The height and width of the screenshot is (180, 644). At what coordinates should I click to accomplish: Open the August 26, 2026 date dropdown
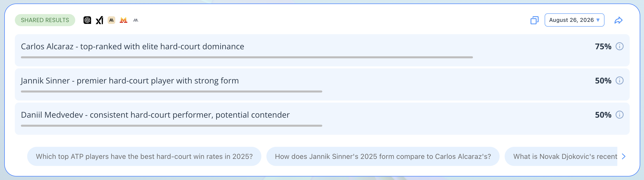[575, 20]
